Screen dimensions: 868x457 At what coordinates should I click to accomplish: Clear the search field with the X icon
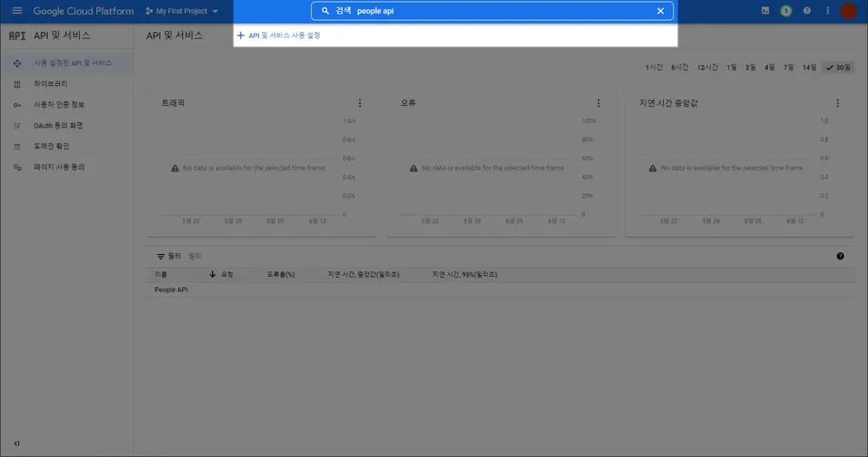(x=661, y=10)
